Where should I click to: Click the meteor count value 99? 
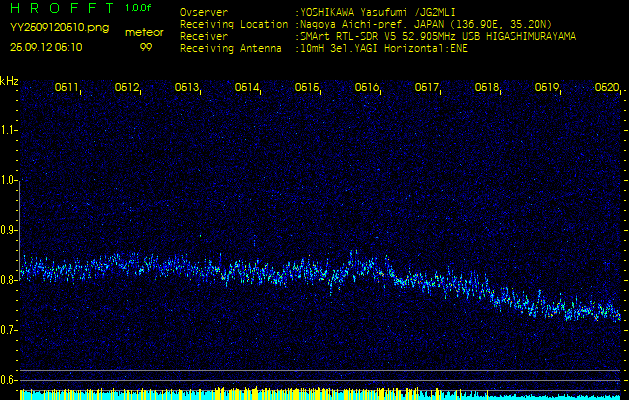tap(146, 47)
